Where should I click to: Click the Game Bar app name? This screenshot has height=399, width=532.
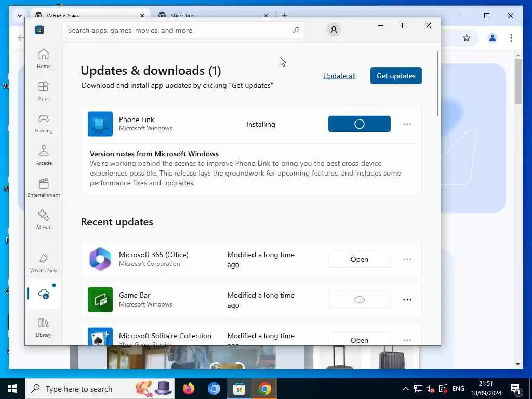(135, 295)
